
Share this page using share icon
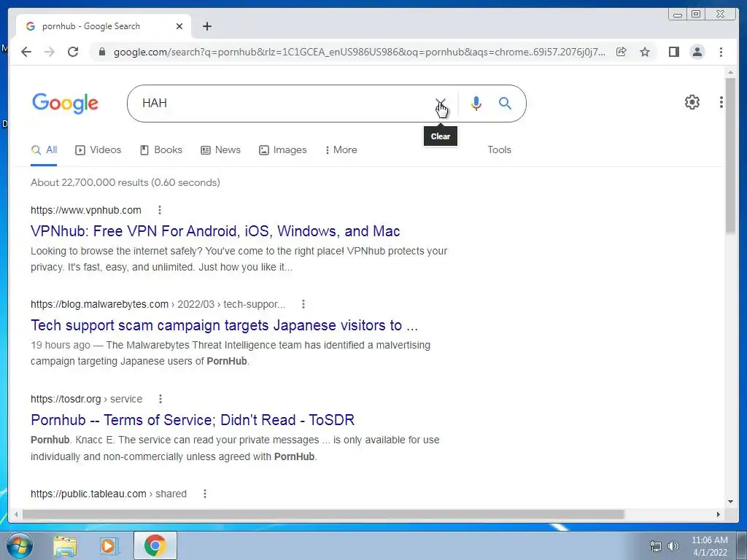click(x=622, y=52)
